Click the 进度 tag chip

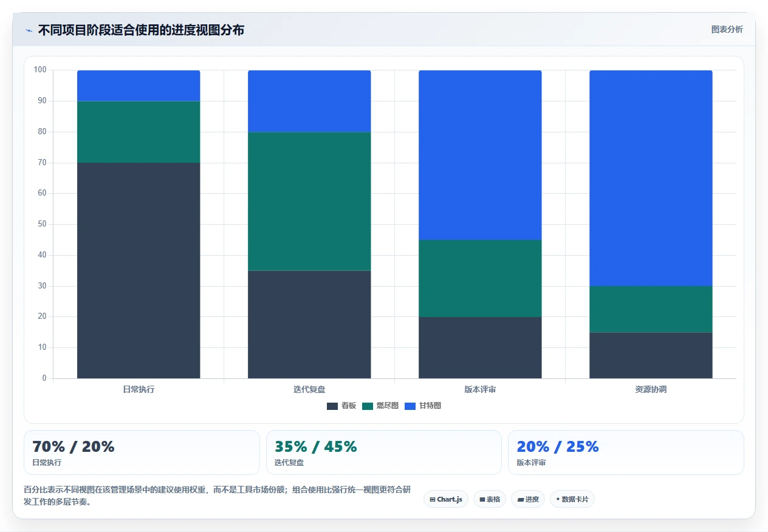click(x=528, y=499)
